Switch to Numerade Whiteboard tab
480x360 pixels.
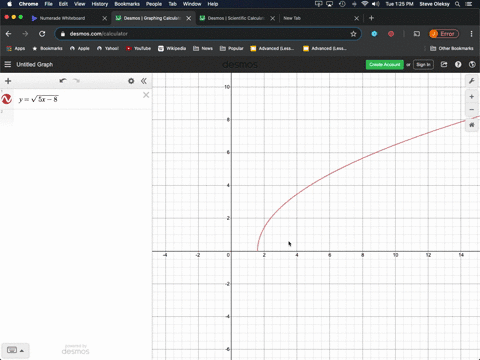pyautogui.click(x=62, y=18)
